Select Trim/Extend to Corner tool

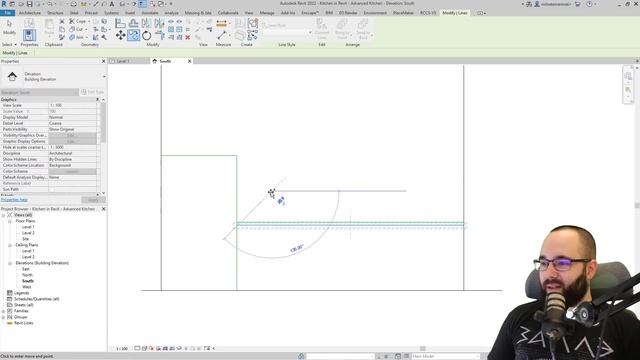160,36
